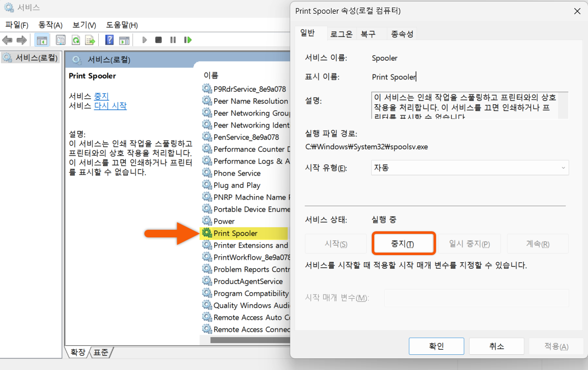Pause the service via toolbar pause icon
Screen dimensions: 588x370
172,39
